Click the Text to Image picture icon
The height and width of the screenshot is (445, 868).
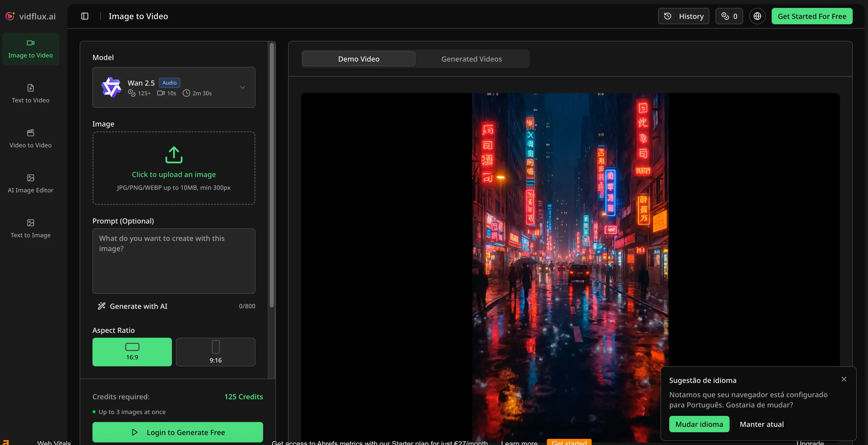tap(31, 223)
